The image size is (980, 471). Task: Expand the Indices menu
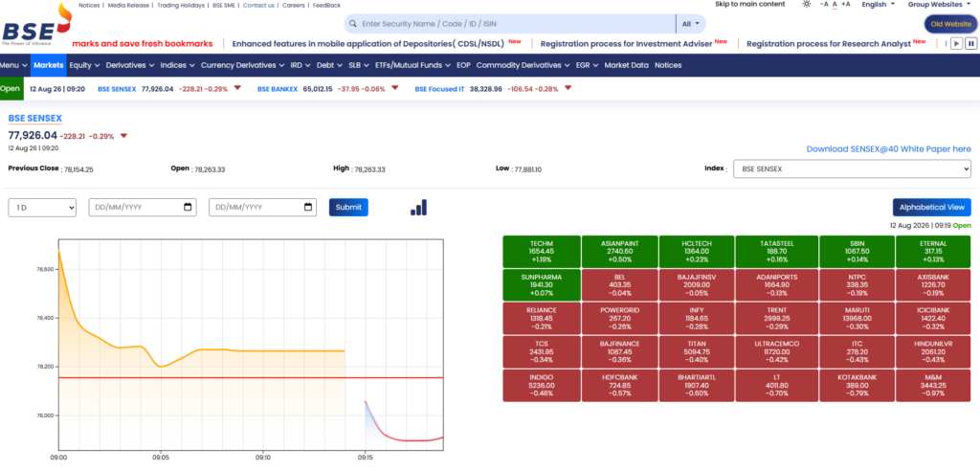(177, 65)
